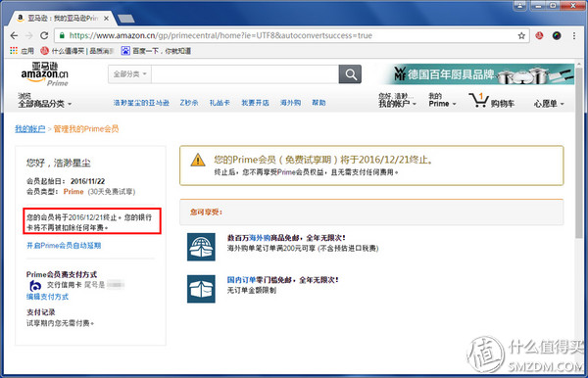Click 支付记录 heading
This screenshot has height=378, width=588.
40,312
